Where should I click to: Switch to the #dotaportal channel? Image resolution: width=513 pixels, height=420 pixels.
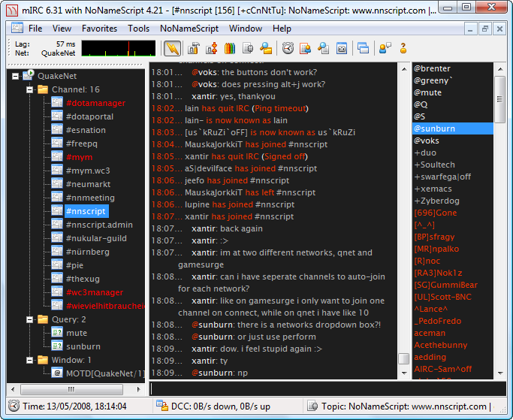pos(89,116)
